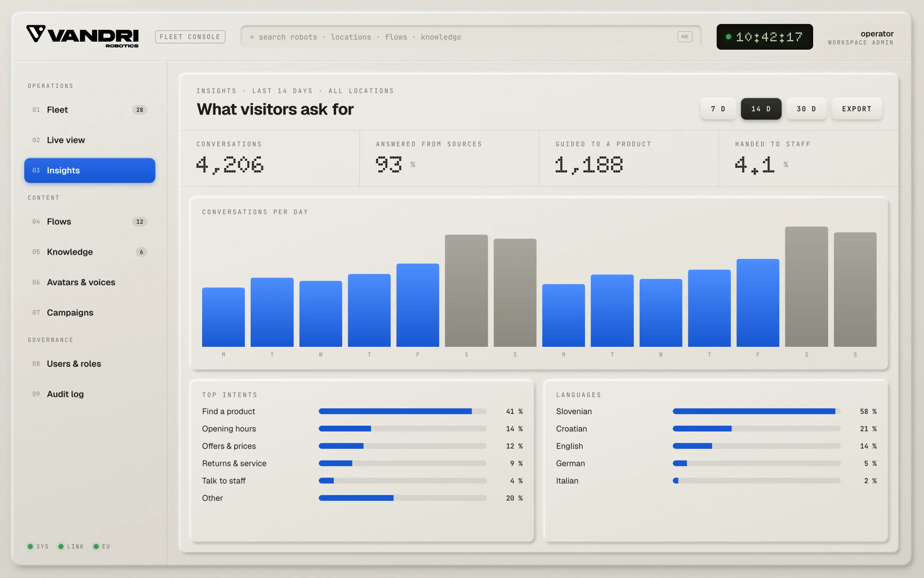Click the Conversations value 4,206
924x578 pixels.
(230, 165)
